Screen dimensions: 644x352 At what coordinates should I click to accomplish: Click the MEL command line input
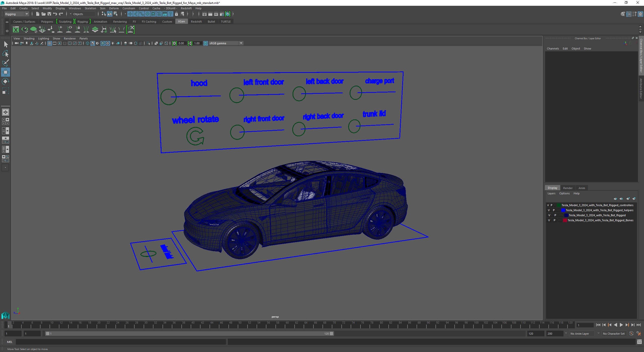[121, 342]
